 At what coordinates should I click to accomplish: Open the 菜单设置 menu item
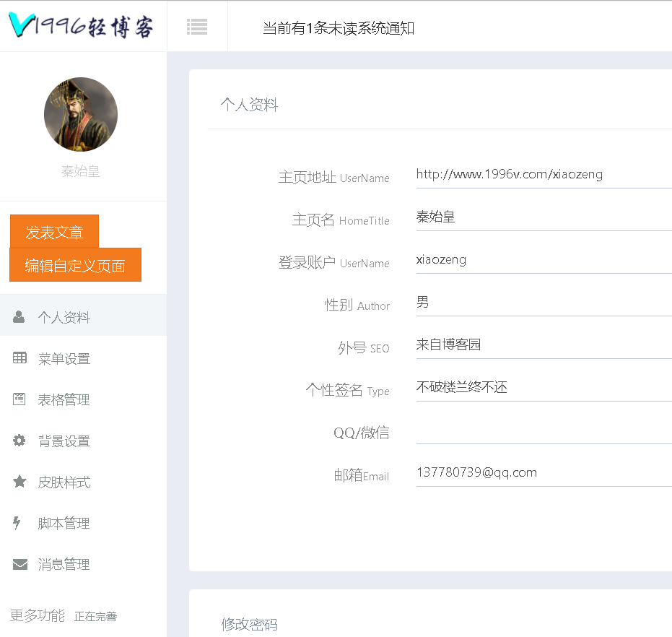pyautogui.click(x=64, y=359)
